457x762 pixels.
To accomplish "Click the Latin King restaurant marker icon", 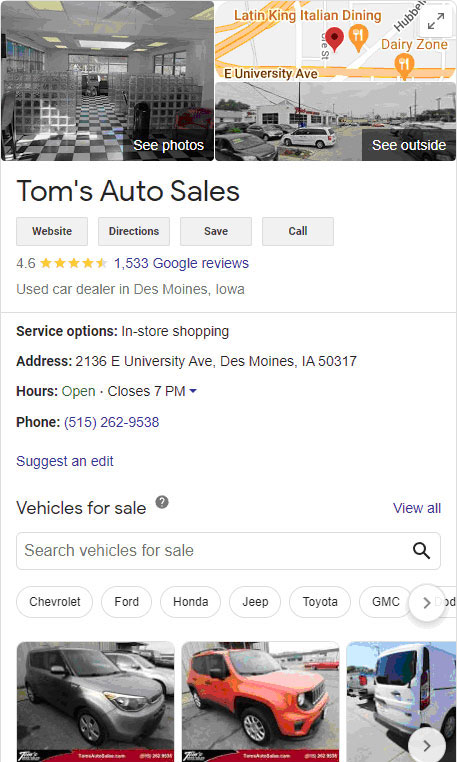I will (x=358, y=39).
